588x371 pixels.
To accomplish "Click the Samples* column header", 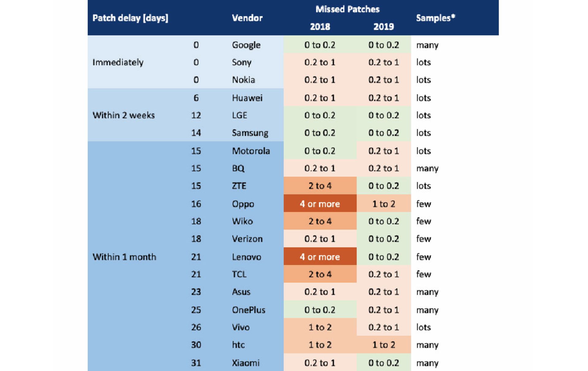I will tap(435, 18).
